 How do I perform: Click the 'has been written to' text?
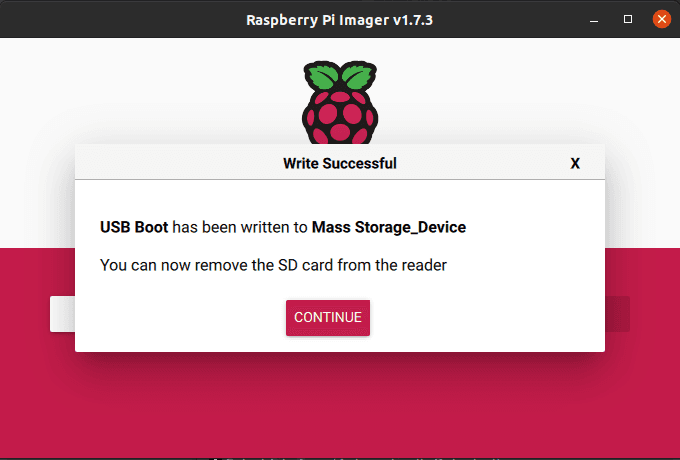point(240,227)
